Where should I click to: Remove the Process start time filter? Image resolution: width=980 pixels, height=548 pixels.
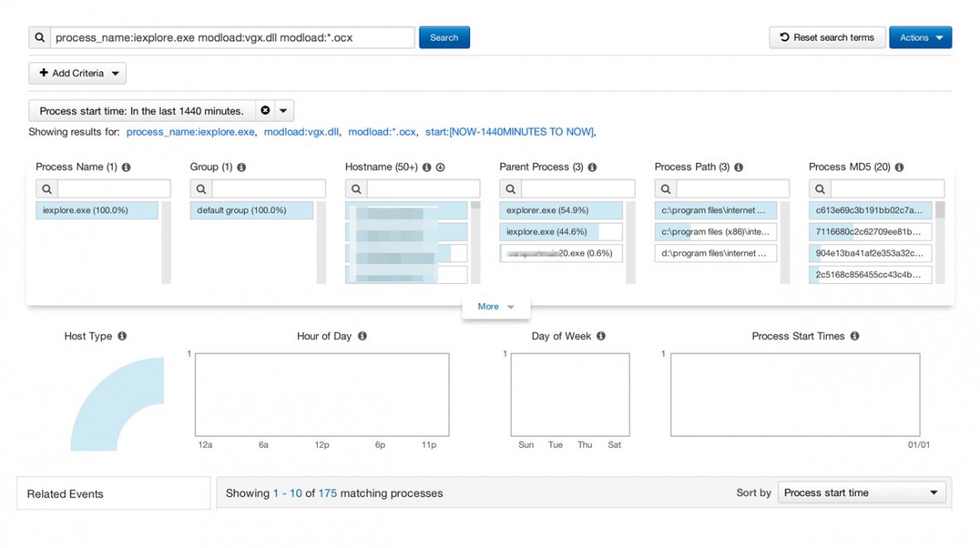click(265, 111)
